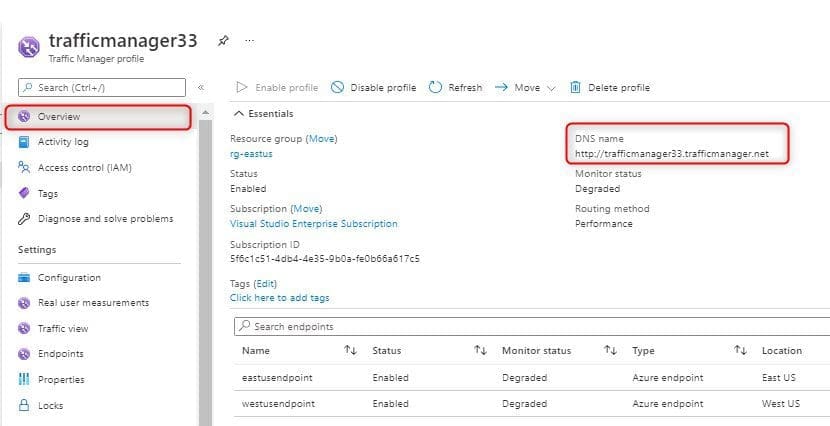Click the Traffic Manager profile logo icon
Viewport: 830px width, 426px height.
click(29, 47)
